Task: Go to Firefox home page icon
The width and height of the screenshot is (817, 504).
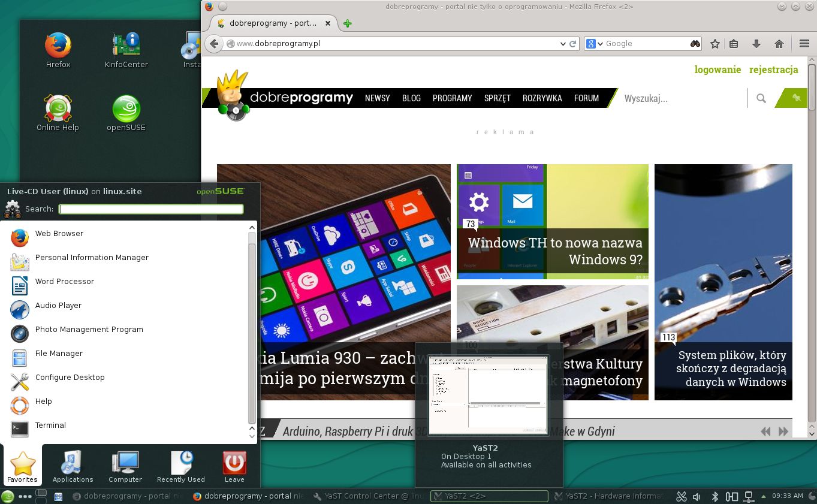Action: pos(779,44)
